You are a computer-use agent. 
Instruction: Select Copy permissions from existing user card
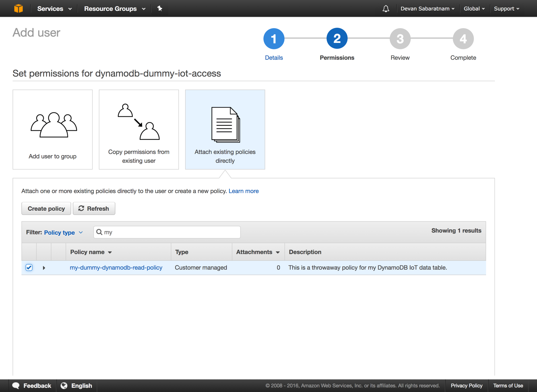tap(139, 129)
